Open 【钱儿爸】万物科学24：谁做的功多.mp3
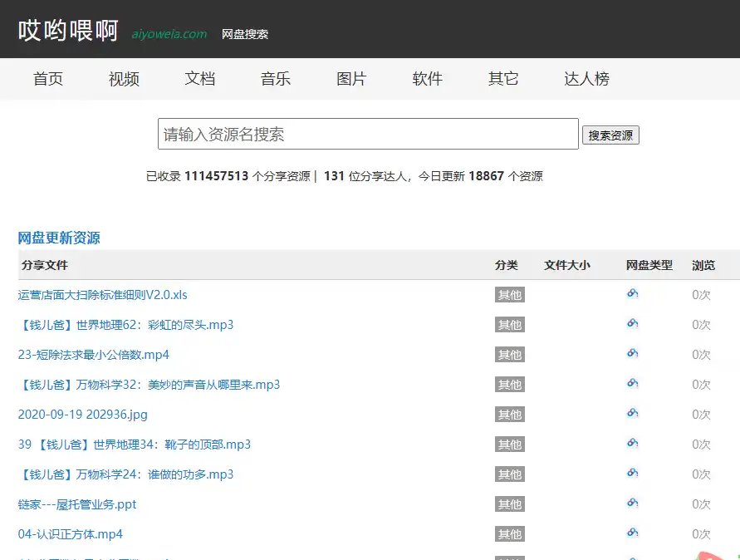This screenshot has width=740, height=560. point(125,474)
